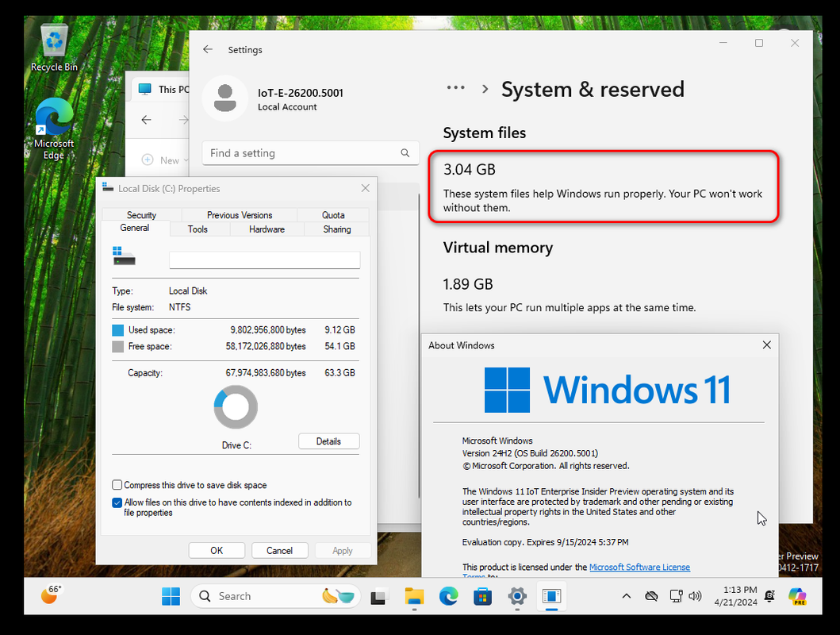
Task: Close the Local Disk Properties dialog
Action: click(366, 188)
